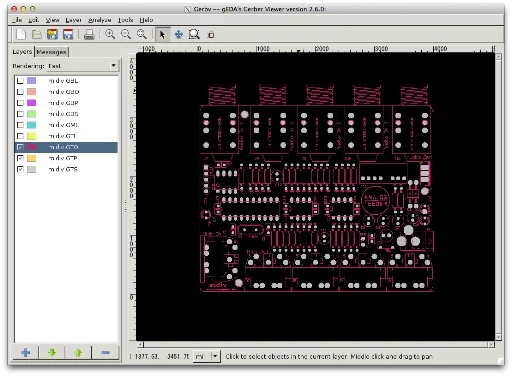Image resolution: width=512 pixels, height=376 pixels.
Task: Open the Edit menu
Action: pyautogui.click(x=33, y=20)
